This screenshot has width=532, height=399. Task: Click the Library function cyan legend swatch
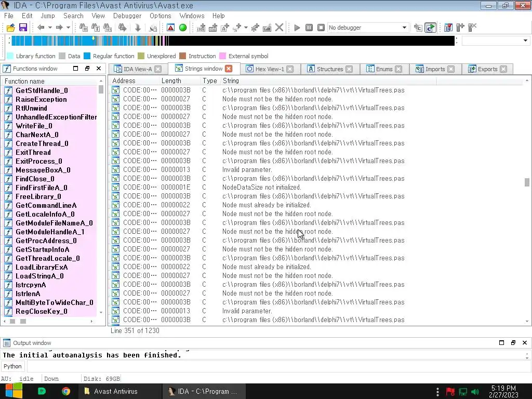[x=10, y=56]
